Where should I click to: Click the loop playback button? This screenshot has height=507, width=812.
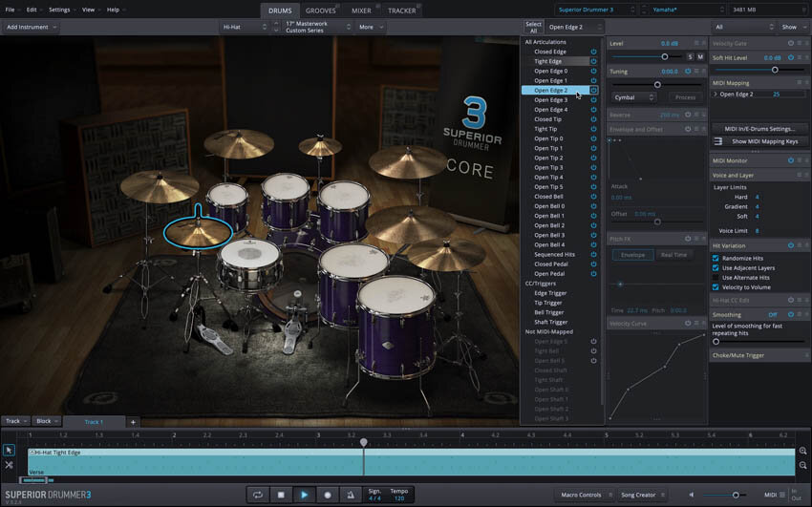[x=257, y=495]
